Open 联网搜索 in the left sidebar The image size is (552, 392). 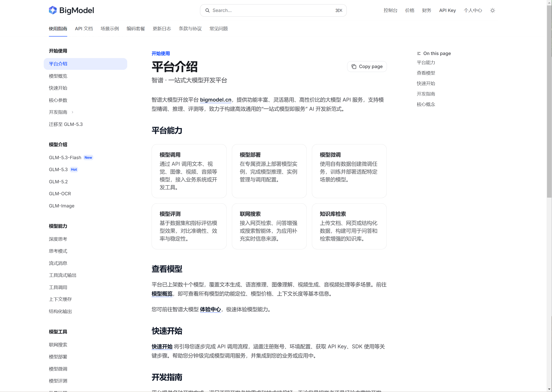point(58,345)
